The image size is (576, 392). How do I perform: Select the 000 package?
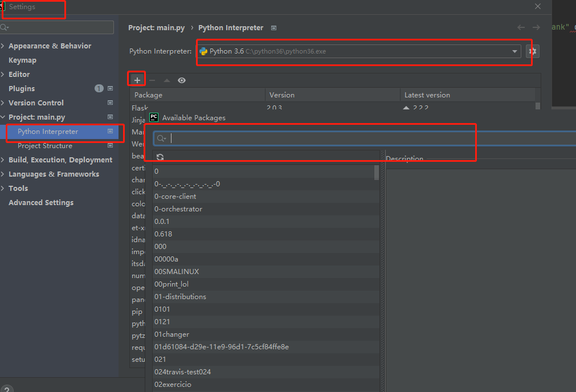(x=266, y=247)
